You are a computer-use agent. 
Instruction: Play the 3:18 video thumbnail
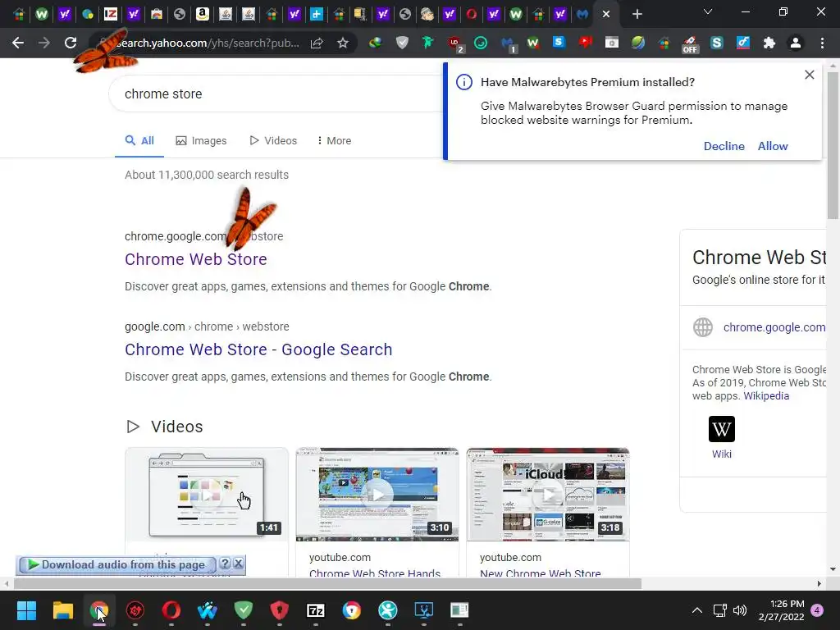pyautogui.click(x=547, y=495)
